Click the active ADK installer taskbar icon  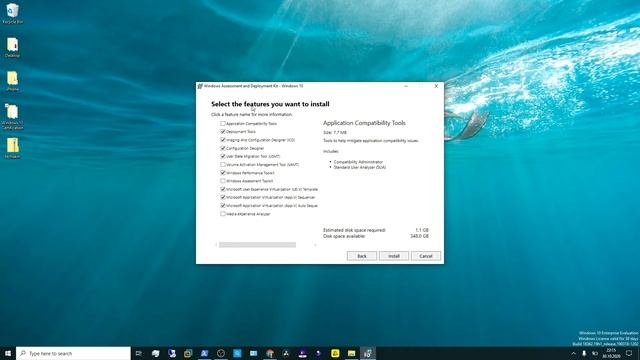pos(368,353)
